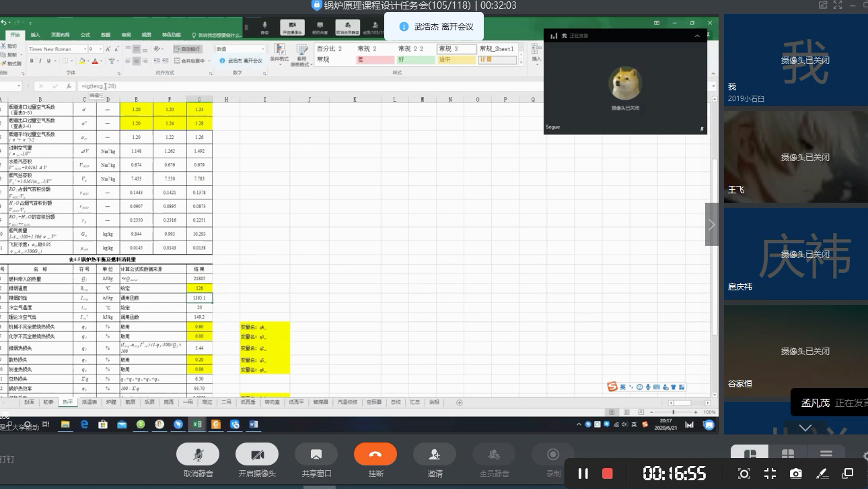Click the insert function fx icon

69,86
